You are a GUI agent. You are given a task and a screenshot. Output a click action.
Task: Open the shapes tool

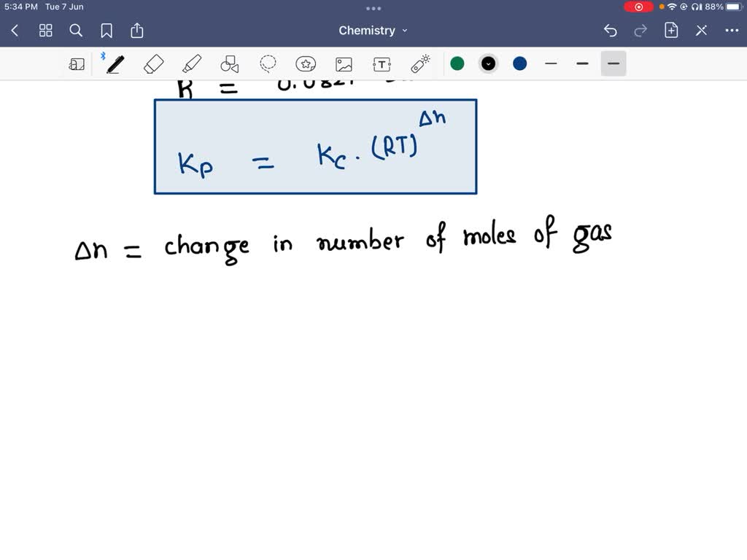tap(229, 64)
